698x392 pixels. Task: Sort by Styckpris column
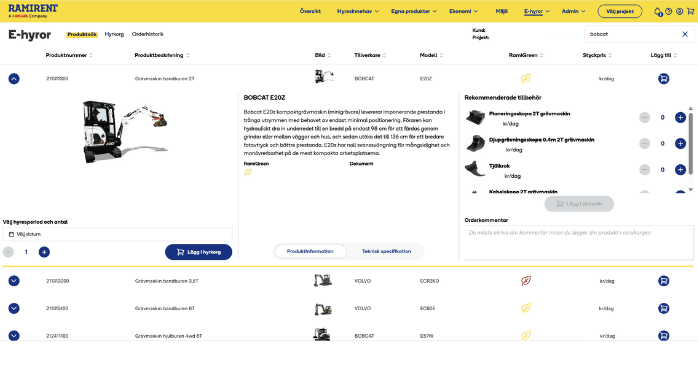click(597, 55)
